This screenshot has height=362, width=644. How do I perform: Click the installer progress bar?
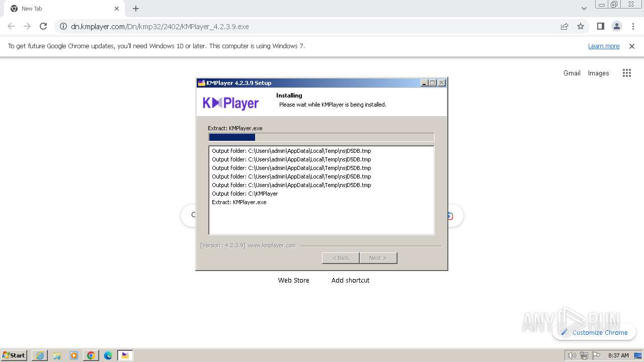[x=321, y=137]
